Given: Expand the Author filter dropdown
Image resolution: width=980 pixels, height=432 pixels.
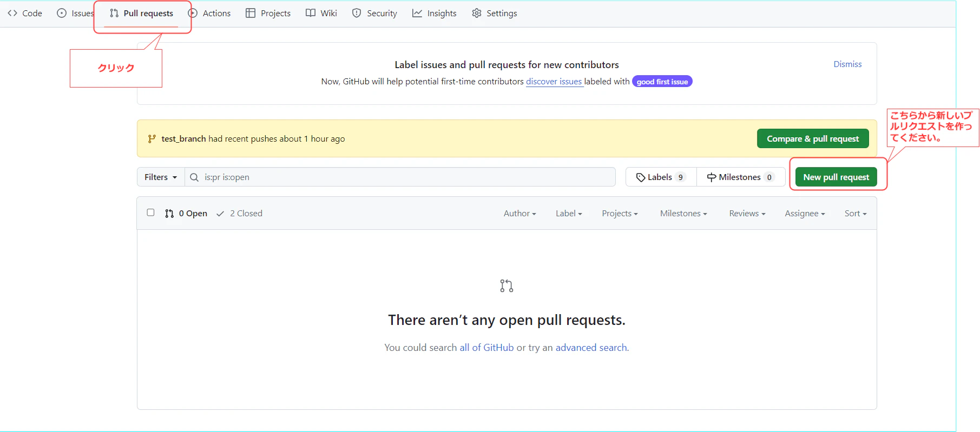Looking at the screenshot, I should [x=519, y=214].
